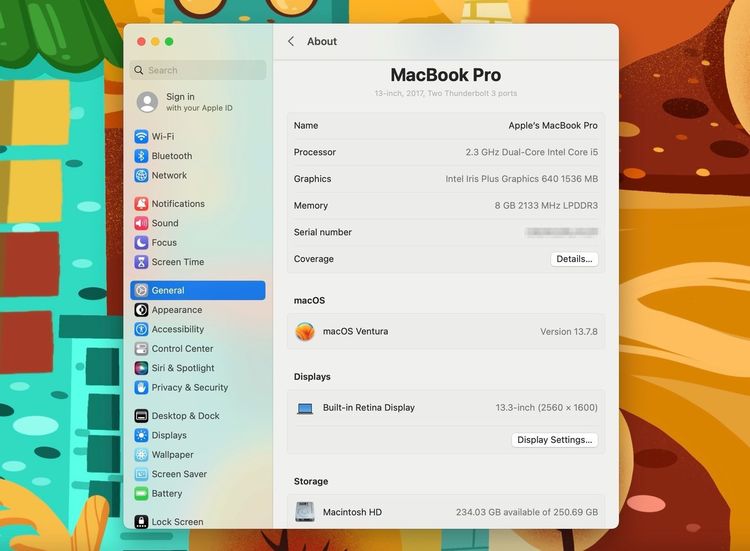Click the macOS Ventura logo icon
The width and height of the screenshot is (750, 551).
(305, 331)
